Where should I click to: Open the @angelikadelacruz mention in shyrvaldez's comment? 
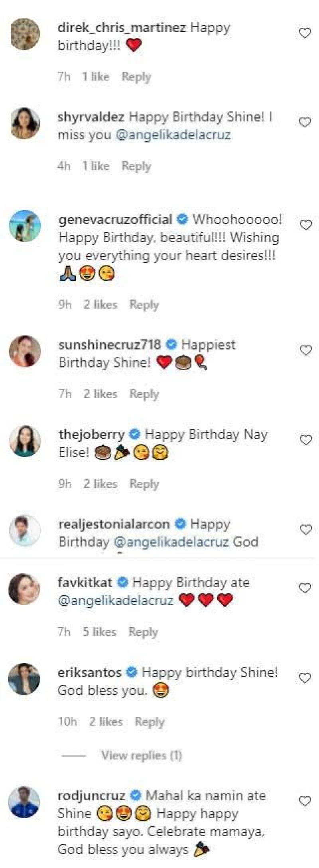pyautogui.click(x=173, y=135)
